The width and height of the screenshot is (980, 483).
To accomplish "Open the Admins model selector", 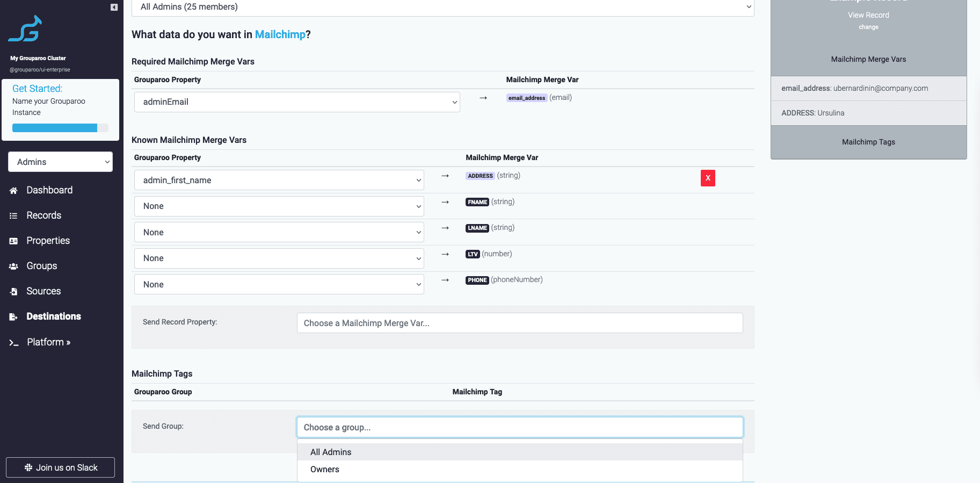I will pyautogui.click(x=60, y=162).
